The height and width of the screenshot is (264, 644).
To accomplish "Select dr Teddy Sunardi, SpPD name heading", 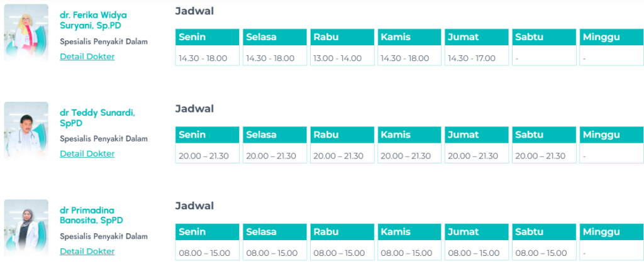I will (x=97, y=118).
